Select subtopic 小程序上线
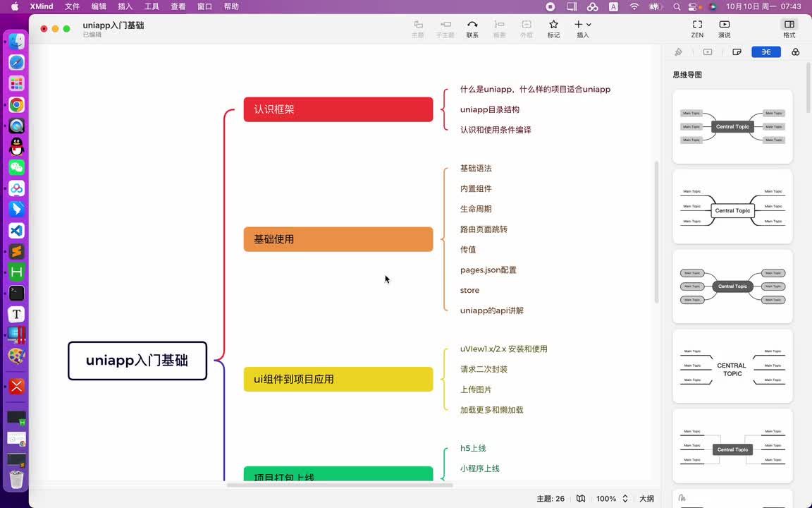This screenshot has height=508, width=812. [479, 468]
